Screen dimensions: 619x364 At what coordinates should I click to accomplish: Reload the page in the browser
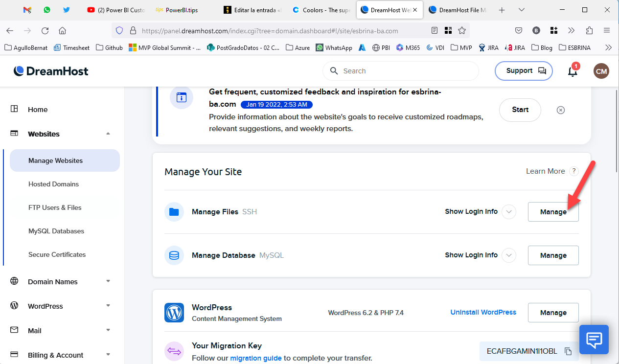pyautogui.click(x=45, y=30)
